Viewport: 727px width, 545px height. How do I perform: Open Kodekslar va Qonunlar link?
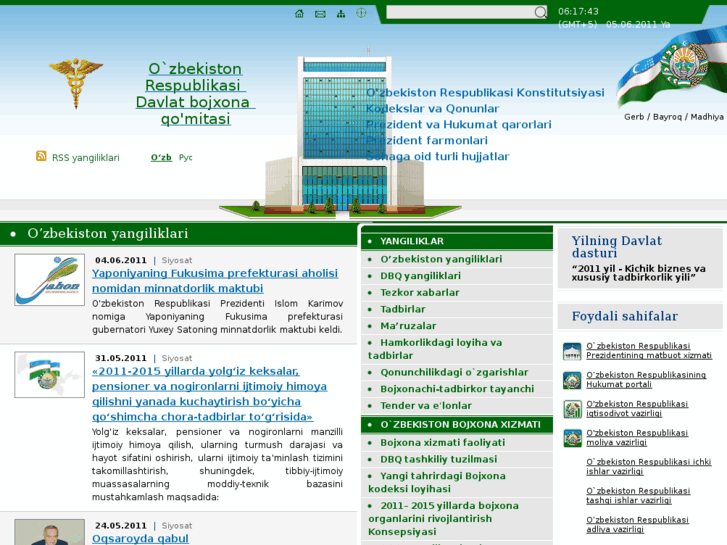coord(432,109)
